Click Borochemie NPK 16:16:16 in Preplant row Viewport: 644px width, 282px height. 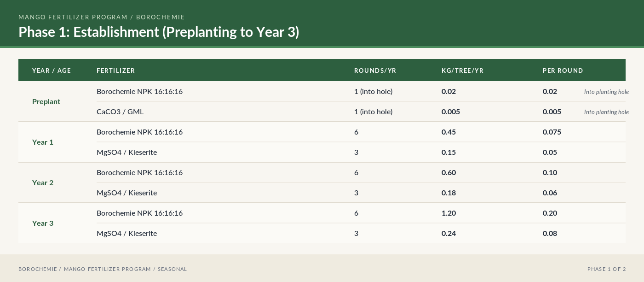[139, 91]
